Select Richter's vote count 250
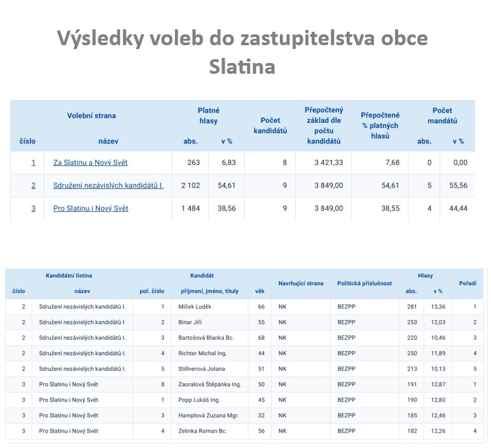 [411, 353]
